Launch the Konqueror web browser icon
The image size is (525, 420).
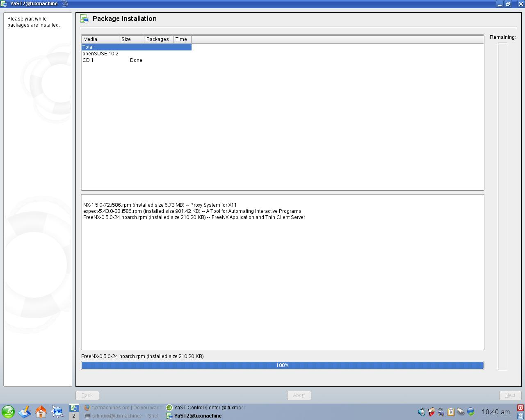coord(57,411)
